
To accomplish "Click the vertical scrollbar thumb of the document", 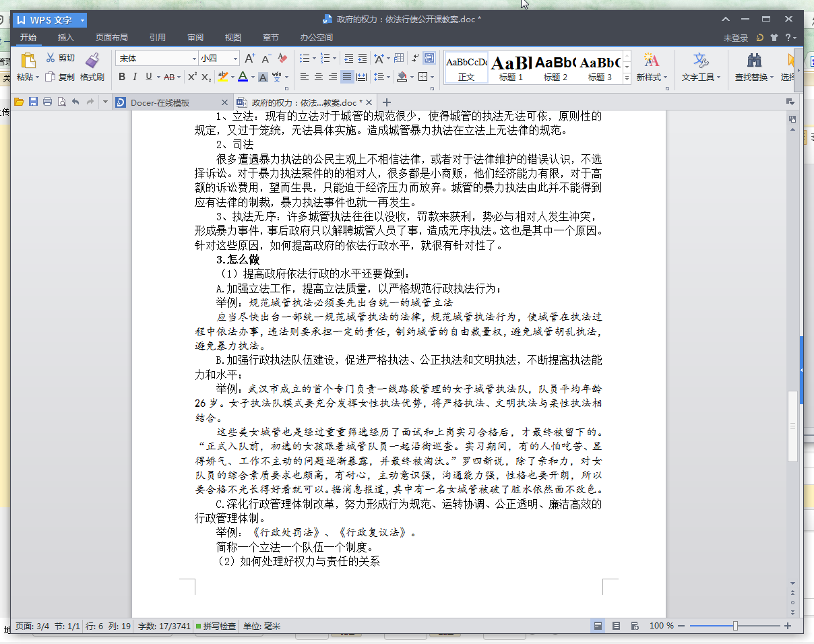I will (x=792, y=426).
